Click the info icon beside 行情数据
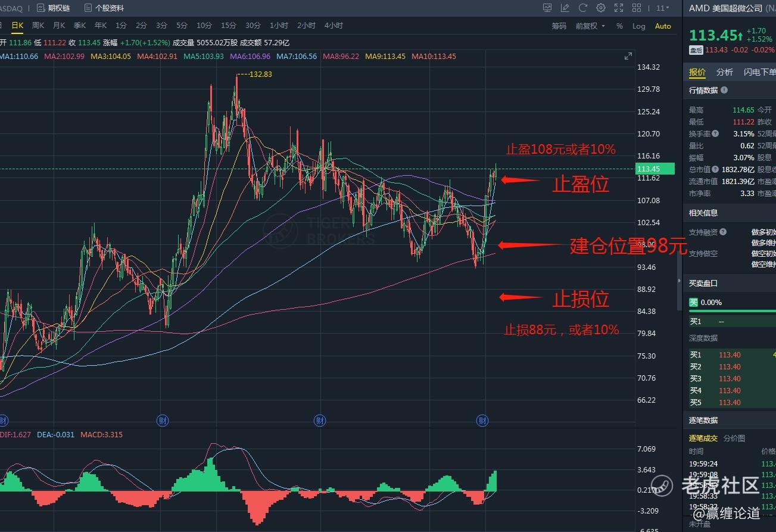 (x=724, y=91)
